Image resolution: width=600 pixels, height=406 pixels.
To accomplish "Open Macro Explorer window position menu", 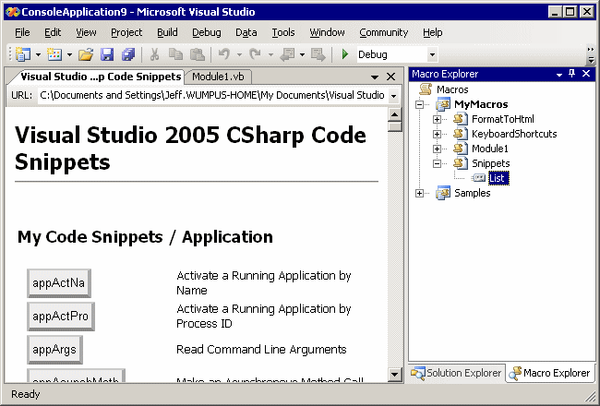I will point(559,75).
